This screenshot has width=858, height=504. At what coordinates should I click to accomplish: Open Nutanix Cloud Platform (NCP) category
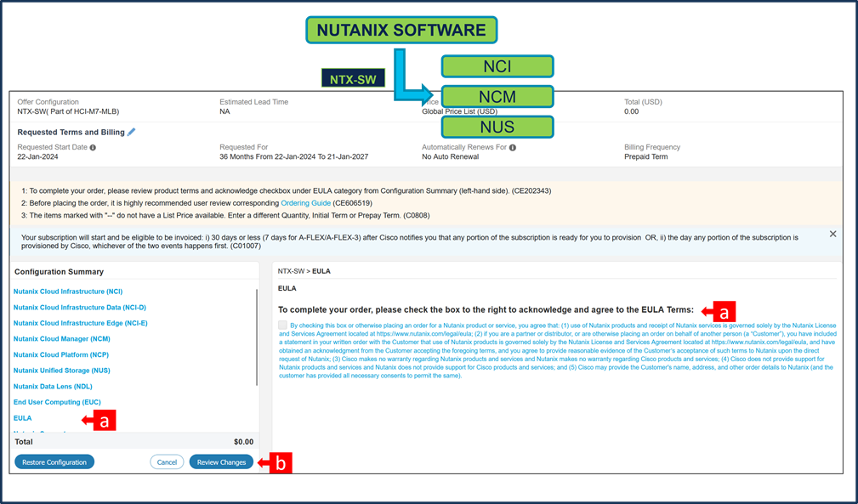coord(61,354)
